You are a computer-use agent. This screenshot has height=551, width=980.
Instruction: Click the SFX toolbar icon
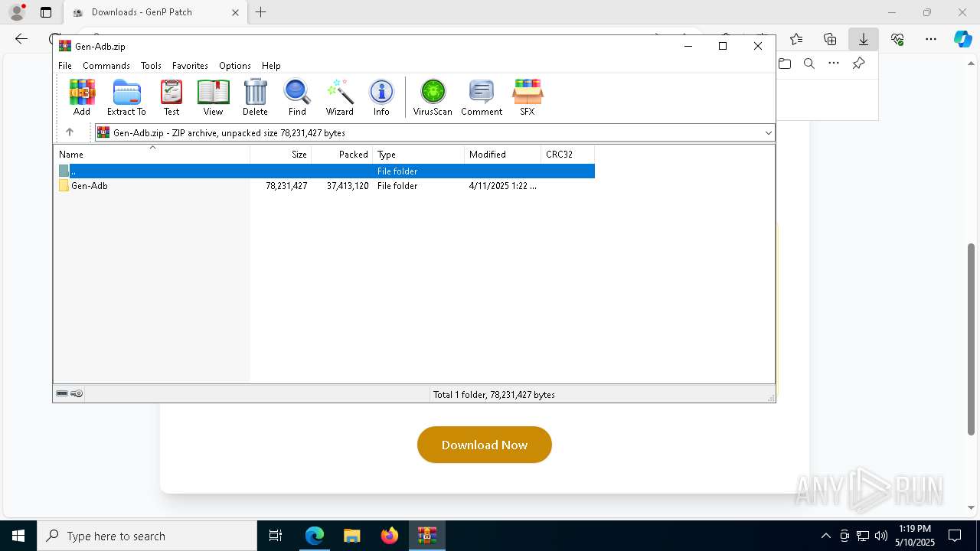pos(528,97)
